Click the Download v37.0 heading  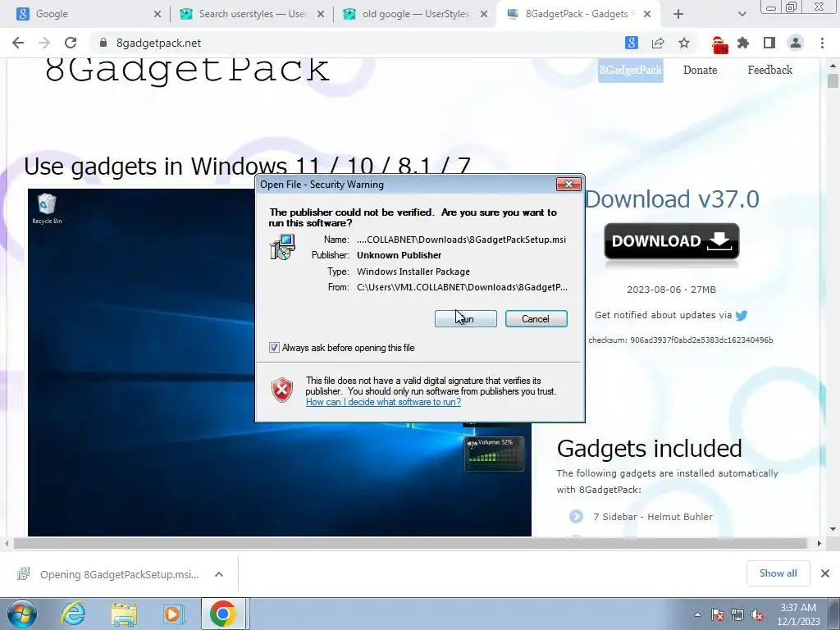(x=672, y=199)
